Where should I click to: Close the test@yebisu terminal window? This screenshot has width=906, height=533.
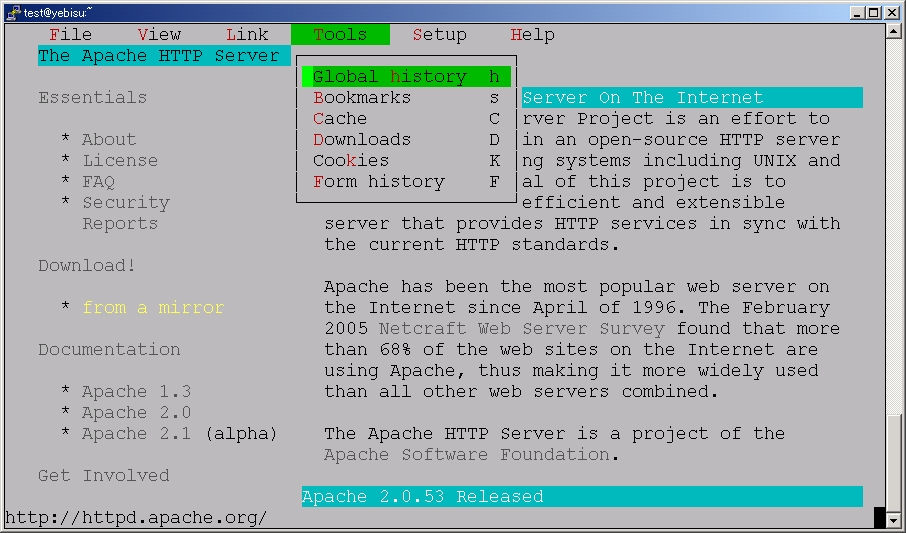click(x=892, y=12)
